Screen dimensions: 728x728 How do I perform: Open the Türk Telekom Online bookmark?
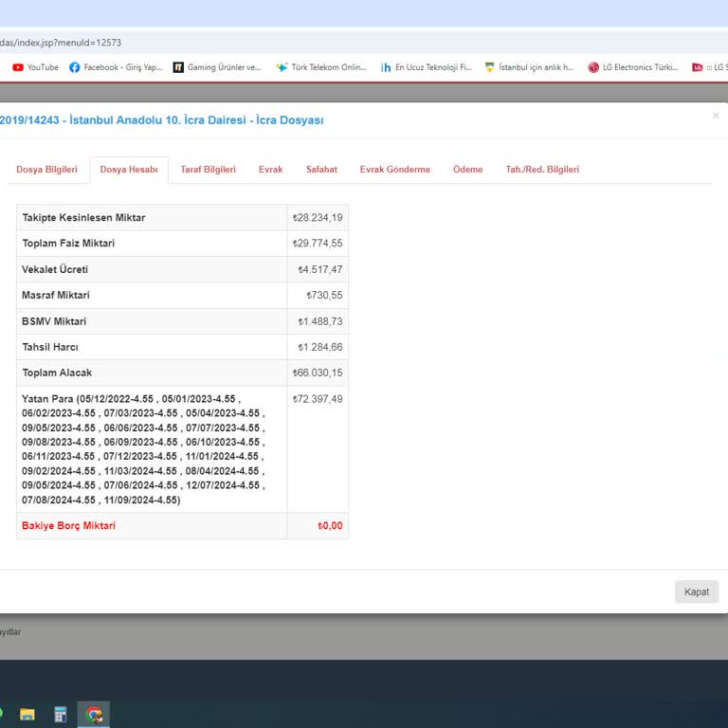(x=321, y=67)
